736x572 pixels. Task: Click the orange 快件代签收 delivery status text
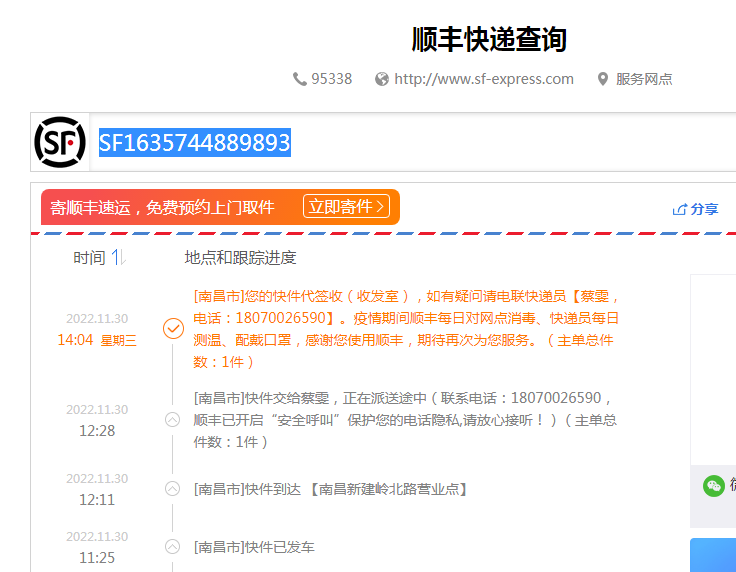tap(406, 329)
